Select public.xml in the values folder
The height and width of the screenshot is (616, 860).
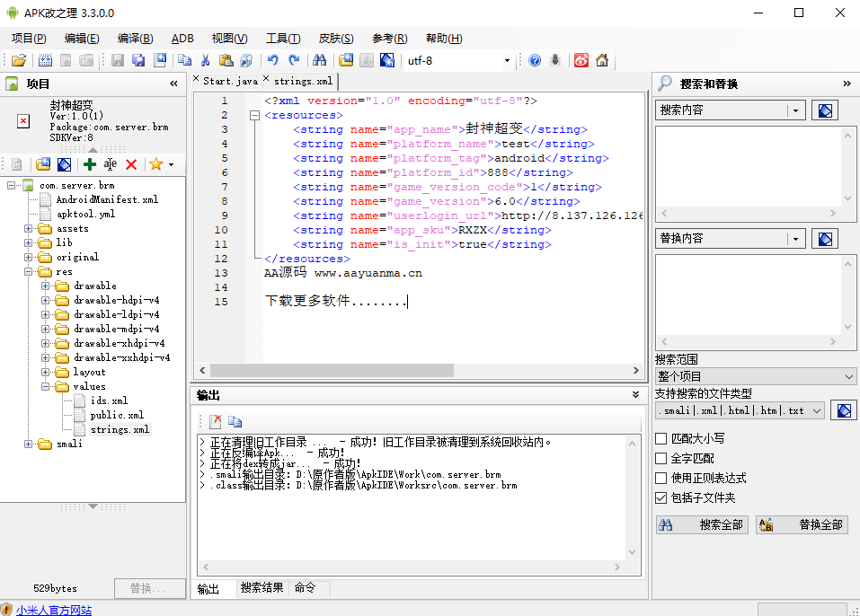click(x=117, y=415)
